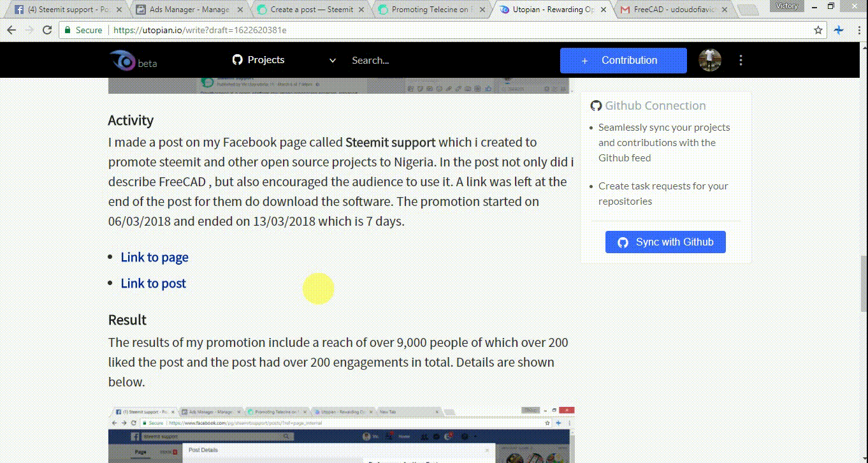The width and height of the screenshot is (868, 463).
Task: Close the FreeCAD Gmail tab
Action: [x=725, y=10]
